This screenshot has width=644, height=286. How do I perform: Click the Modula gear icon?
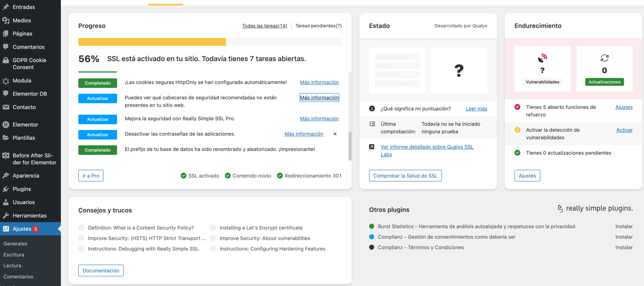[x=6, y=81]
